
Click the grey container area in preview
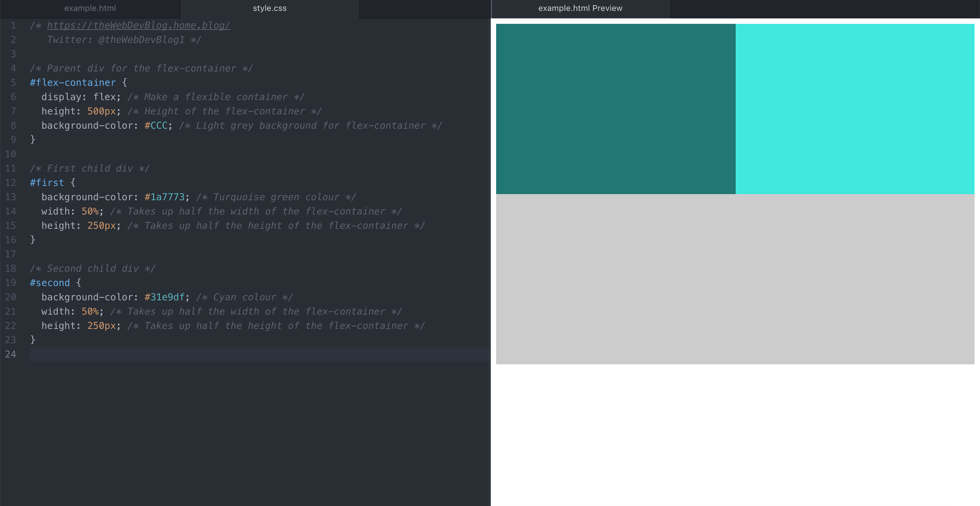[x=735, y=279]
